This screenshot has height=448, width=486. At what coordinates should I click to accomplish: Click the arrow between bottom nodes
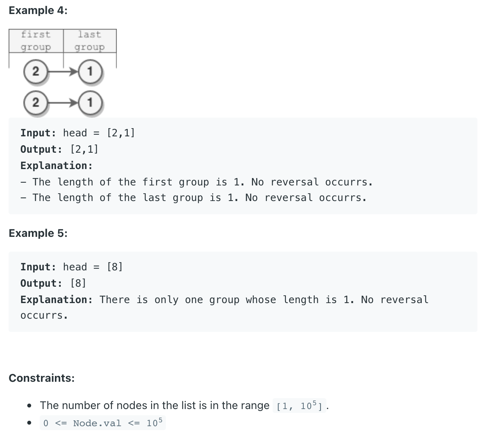(63, 103)
